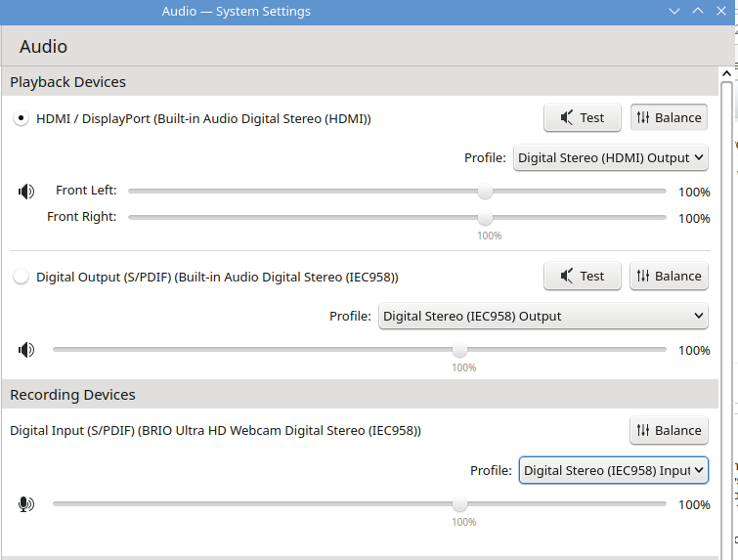
Task: Mute the BRIO webcam microphone icon
Action: pos(26,504)
